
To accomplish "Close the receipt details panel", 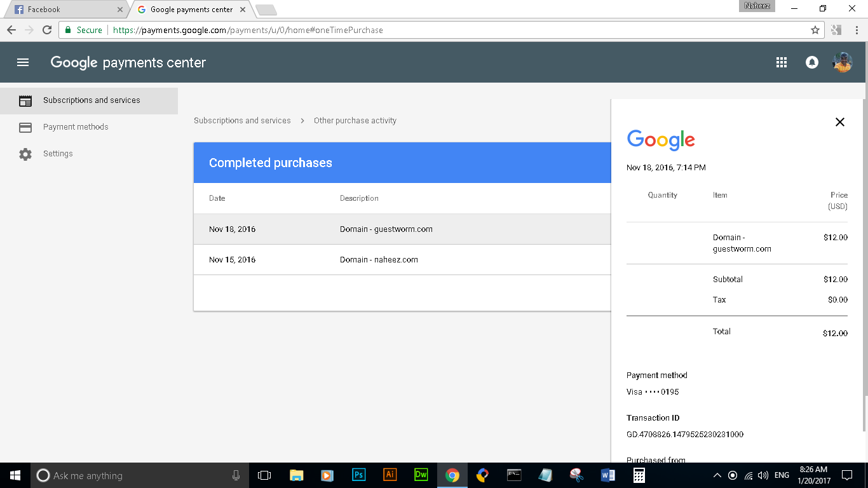I will tap(840, 122).
